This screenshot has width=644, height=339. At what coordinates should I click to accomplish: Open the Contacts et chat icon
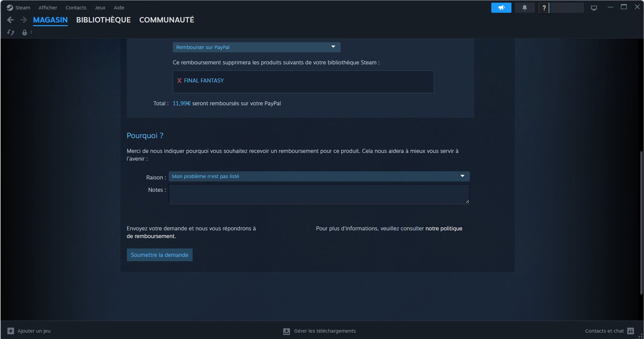(x=631, y=331)
